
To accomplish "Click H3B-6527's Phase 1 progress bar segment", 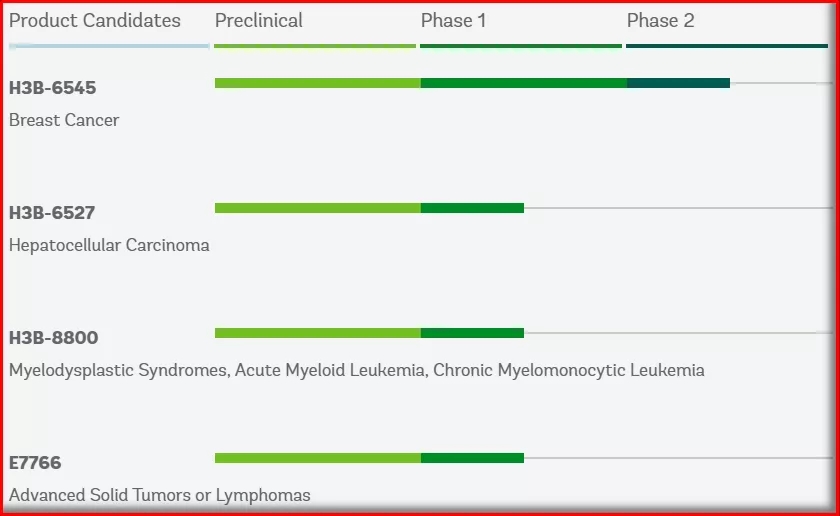I will (472, 208).
